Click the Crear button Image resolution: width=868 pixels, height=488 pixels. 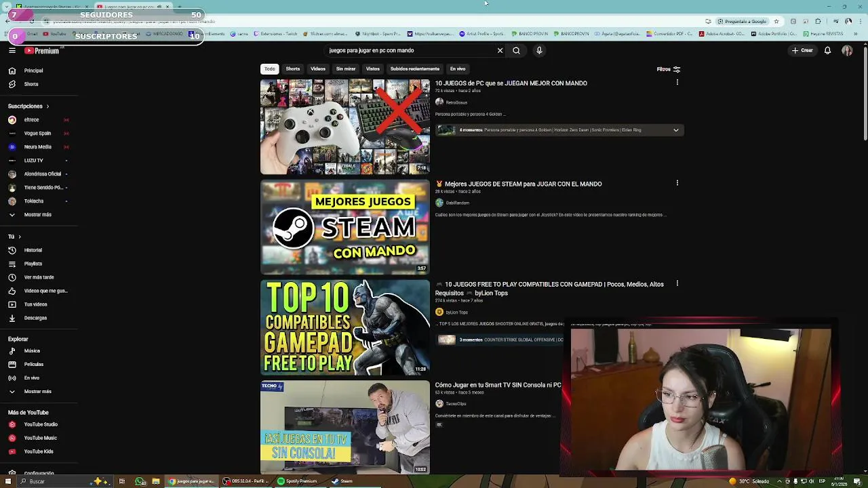click(802, 50)
